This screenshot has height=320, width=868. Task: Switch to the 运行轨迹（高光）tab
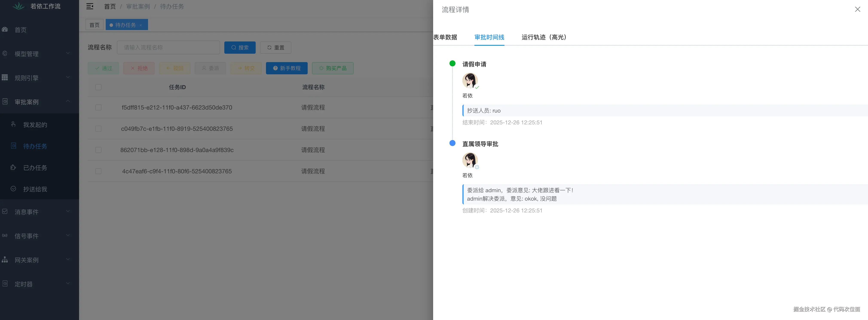point(544,37)
